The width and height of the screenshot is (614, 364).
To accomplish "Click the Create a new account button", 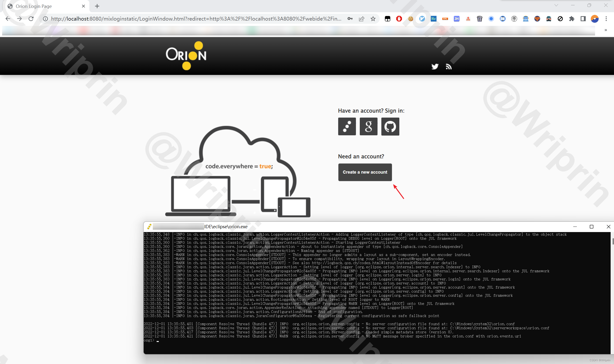I will tap(365, 172).
